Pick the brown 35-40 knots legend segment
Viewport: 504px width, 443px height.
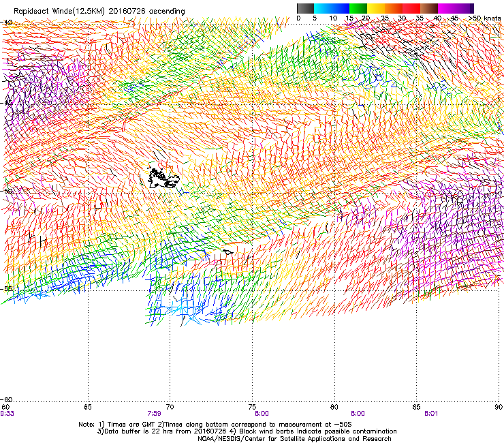429,8
